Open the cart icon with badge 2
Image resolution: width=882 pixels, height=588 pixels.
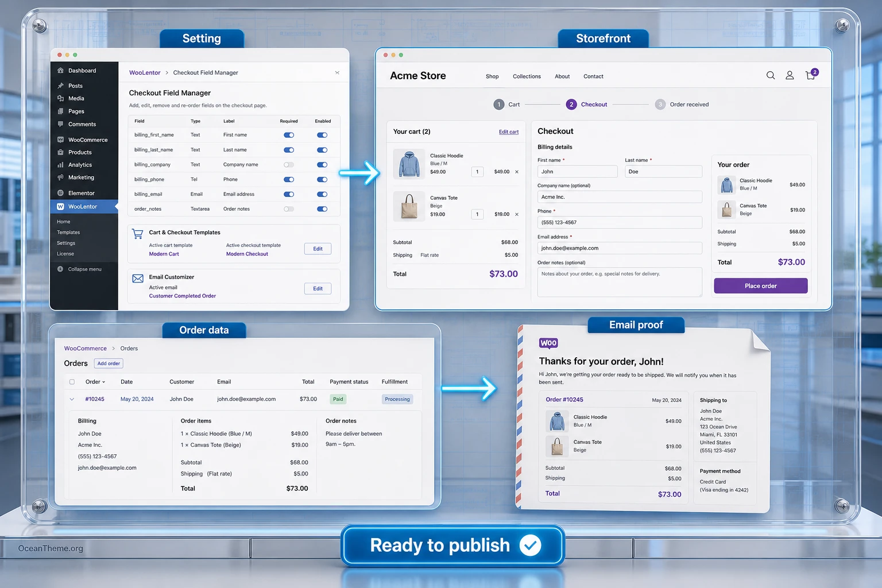point(811,75)
